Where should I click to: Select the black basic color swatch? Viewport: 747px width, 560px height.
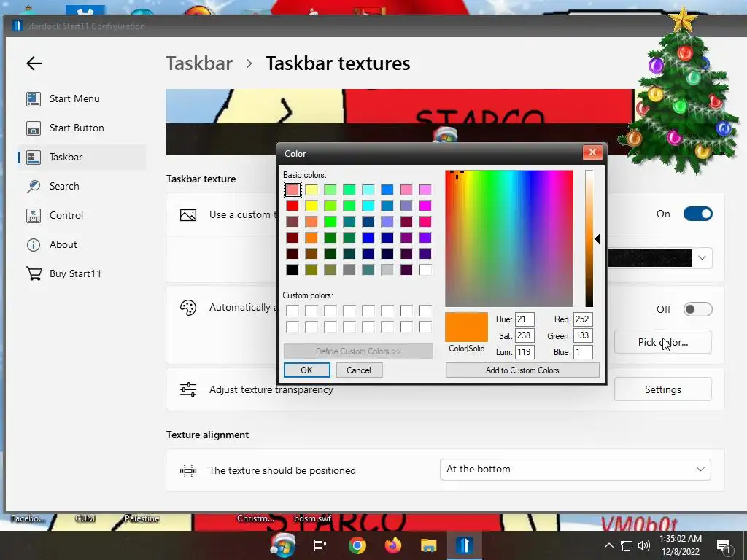pyautogui.click(x=293, y=270)
